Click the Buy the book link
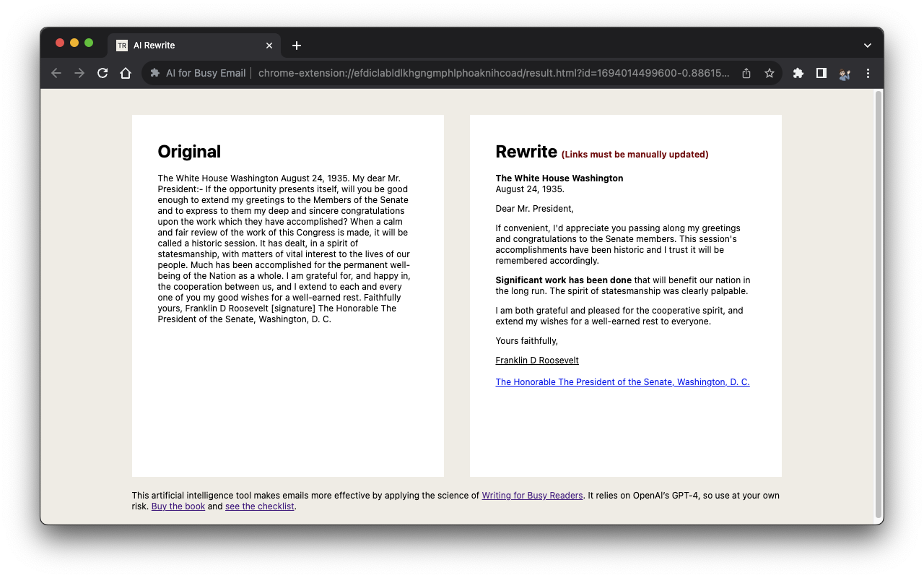This screenshot has height=578, width=924. pyautogui.click(x=178, y=506)
